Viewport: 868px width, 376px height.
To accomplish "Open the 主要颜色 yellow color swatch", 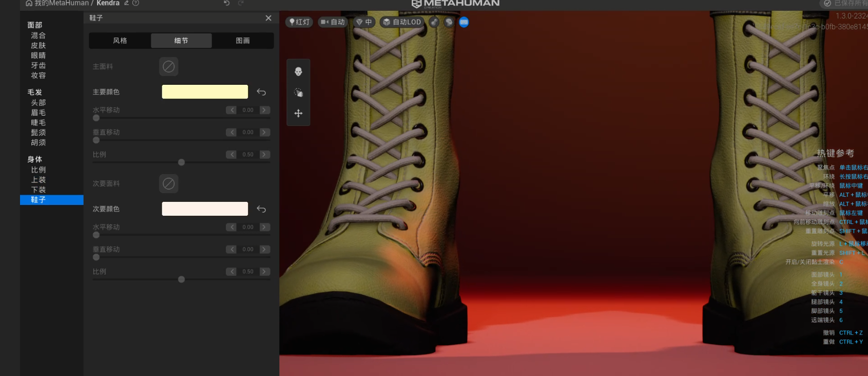I will click(205, 92).
